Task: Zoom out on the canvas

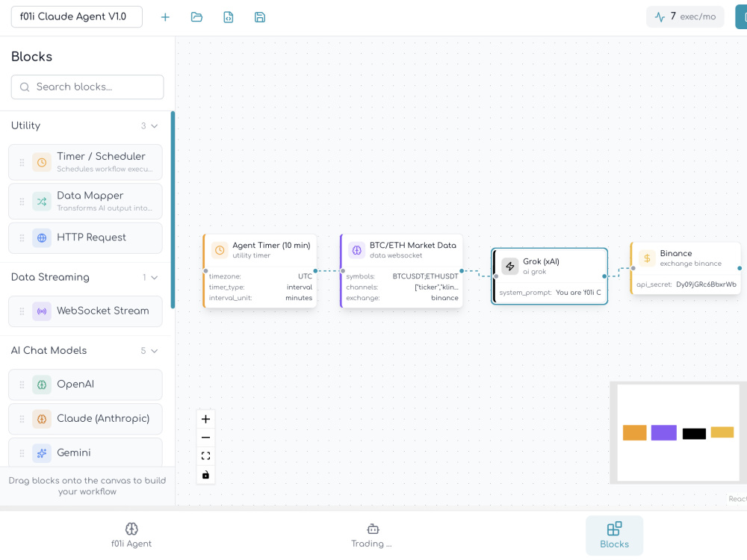Action: coord(206,438)
